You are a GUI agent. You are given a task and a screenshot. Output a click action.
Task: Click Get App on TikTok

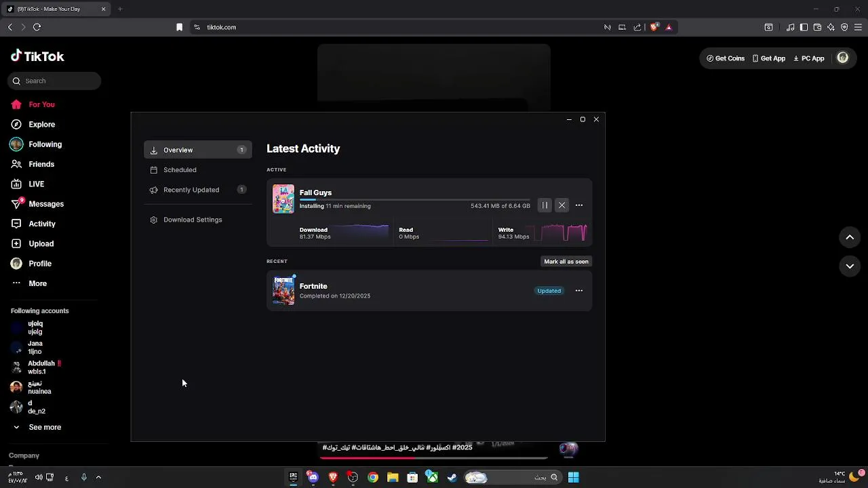769,58
